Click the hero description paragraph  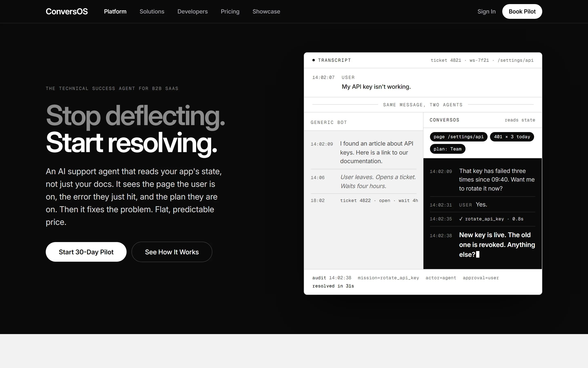[134, 197]
